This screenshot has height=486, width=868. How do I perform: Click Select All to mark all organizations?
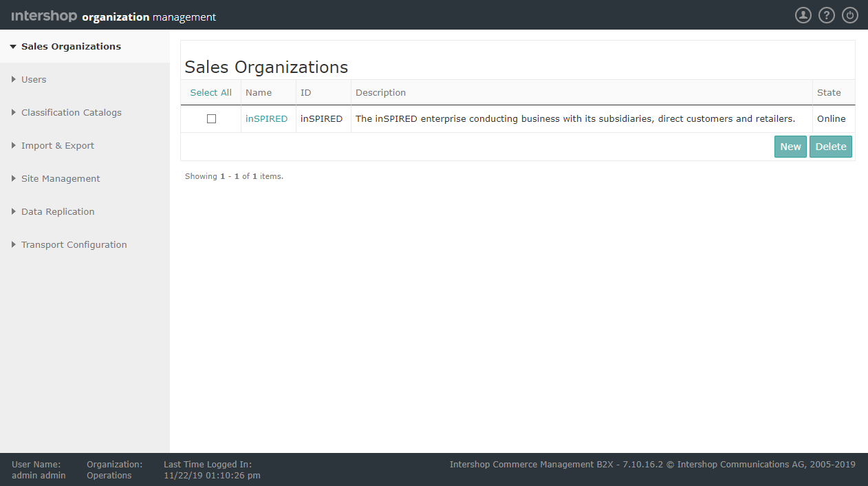pyautogui.click(x=211, y=92)
